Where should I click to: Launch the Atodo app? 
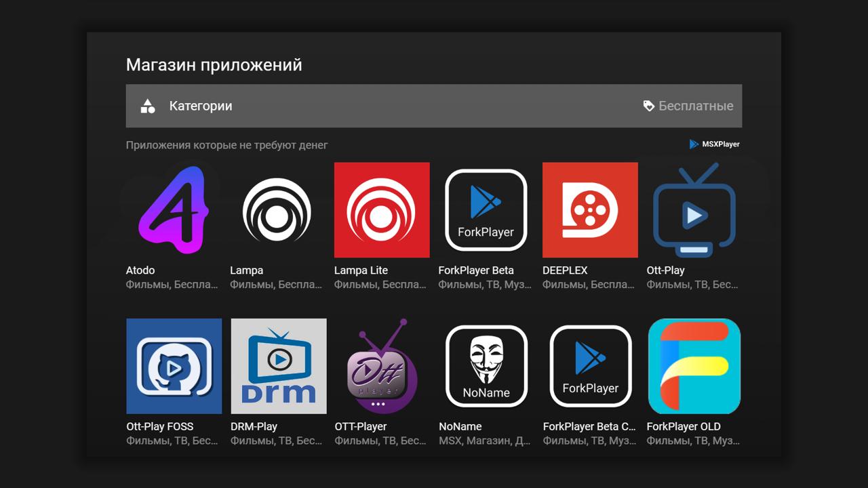tap(174, 210)
